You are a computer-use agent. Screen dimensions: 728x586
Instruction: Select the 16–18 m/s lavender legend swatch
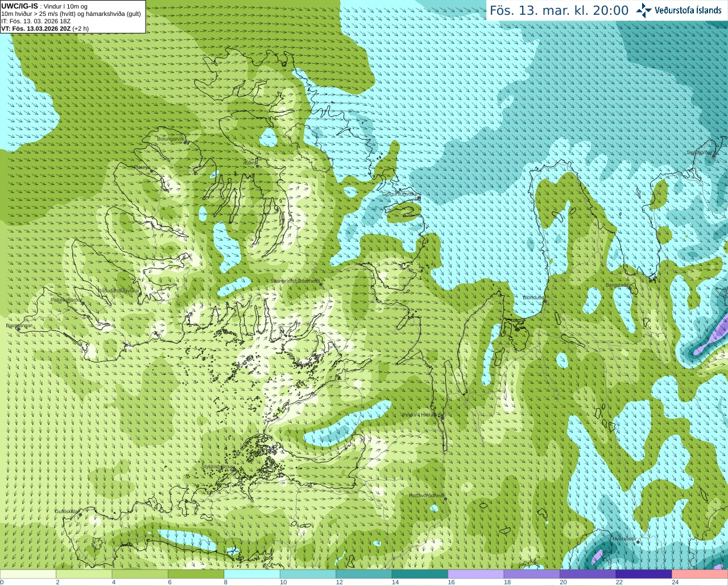[x=476, y=574]
